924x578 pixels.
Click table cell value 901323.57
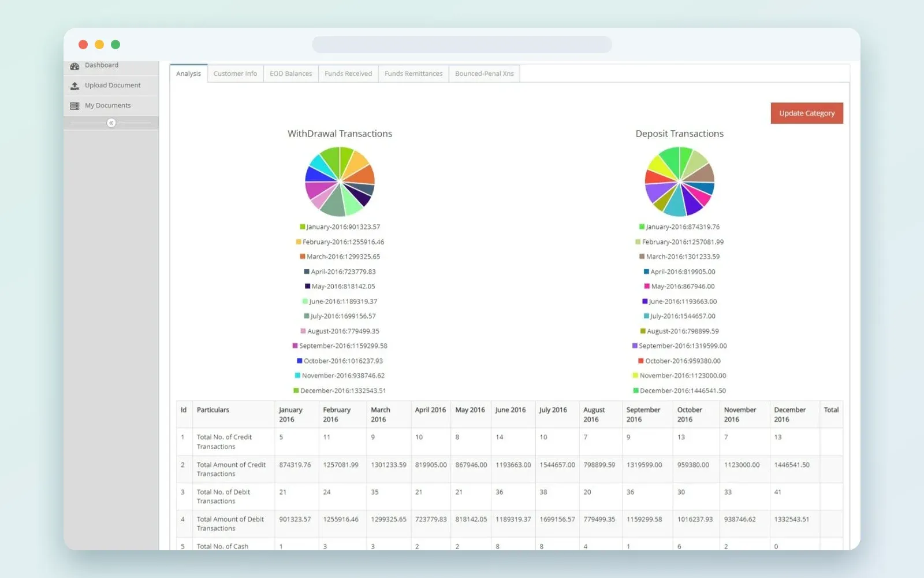[x=295, y=520]
